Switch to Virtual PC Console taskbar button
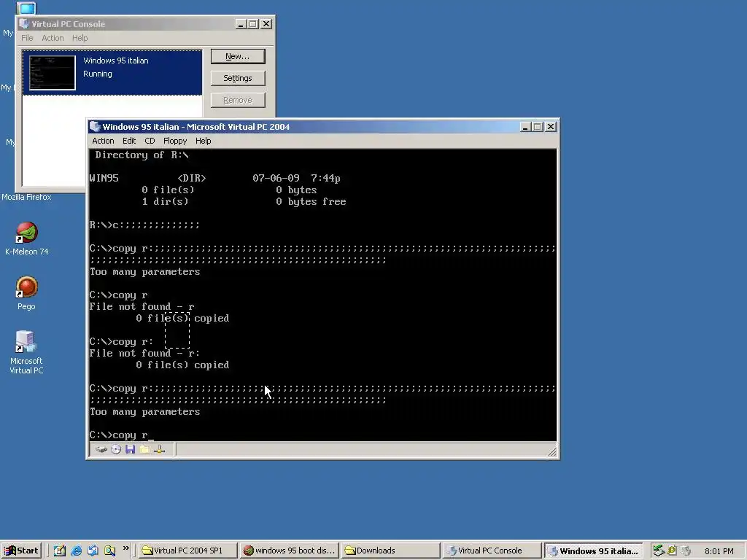Screen dimensions: 747x560 tap(492, 551)
